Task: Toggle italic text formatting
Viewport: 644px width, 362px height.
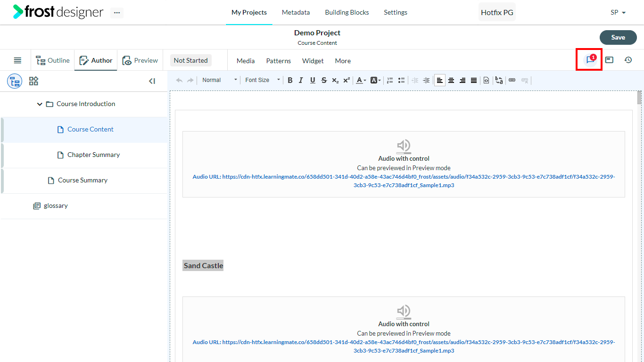Action: 301,80
